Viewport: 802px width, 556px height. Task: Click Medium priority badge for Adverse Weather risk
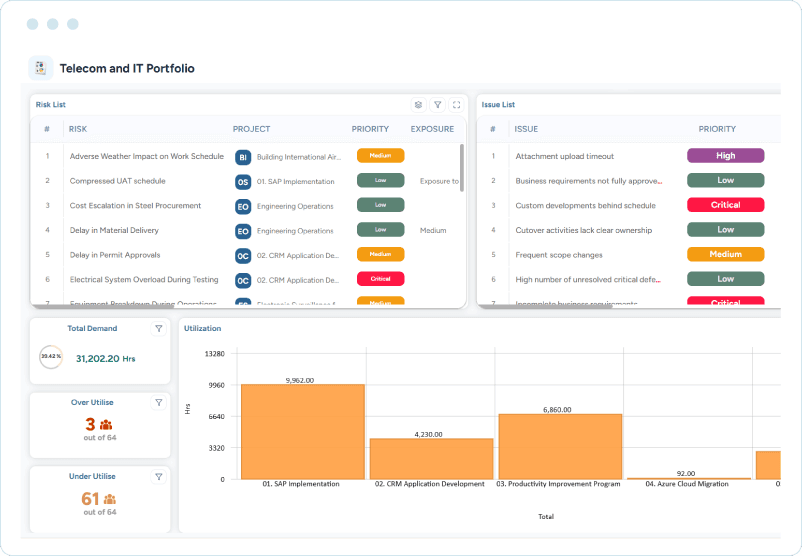tap(381, 155)
